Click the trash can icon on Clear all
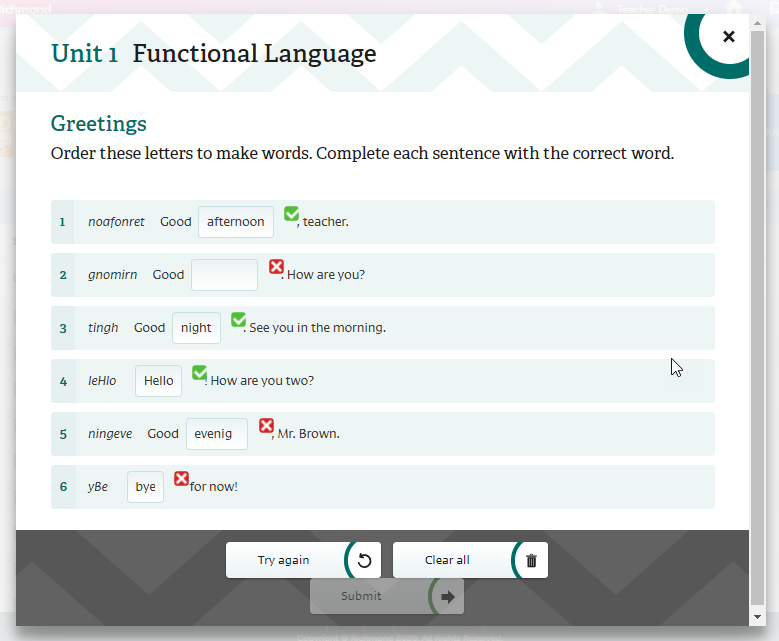 click(531, 560)
